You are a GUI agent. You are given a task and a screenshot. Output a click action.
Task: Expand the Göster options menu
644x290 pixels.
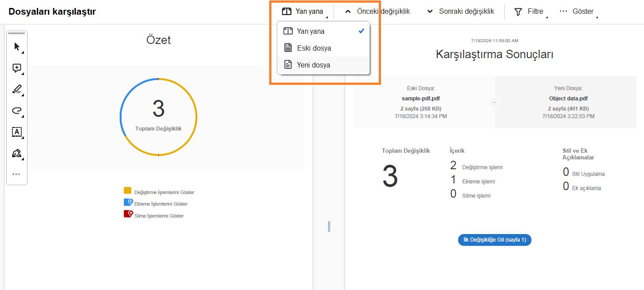577,11
